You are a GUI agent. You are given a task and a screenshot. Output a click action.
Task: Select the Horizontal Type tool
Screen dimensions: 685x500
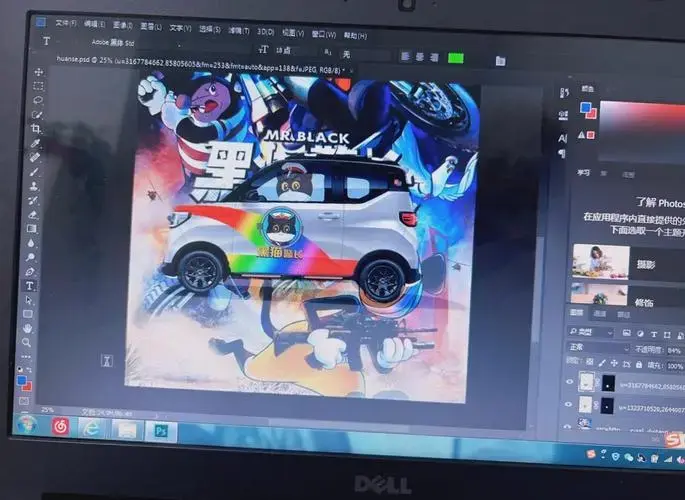pyautogui.click(x=29, y=286)
